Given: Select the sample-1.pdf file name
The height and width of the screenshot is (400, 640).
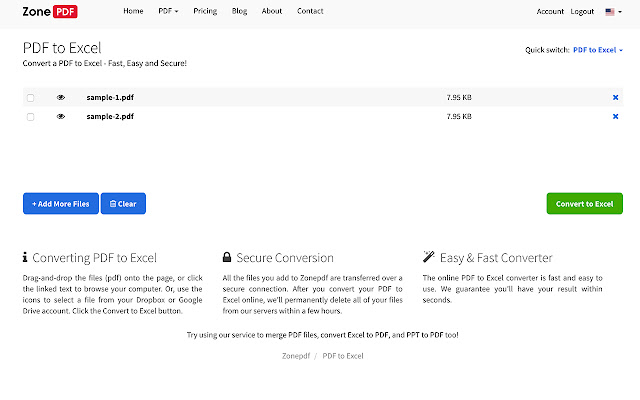Looking at the screenshot, I should click(110, 97).
